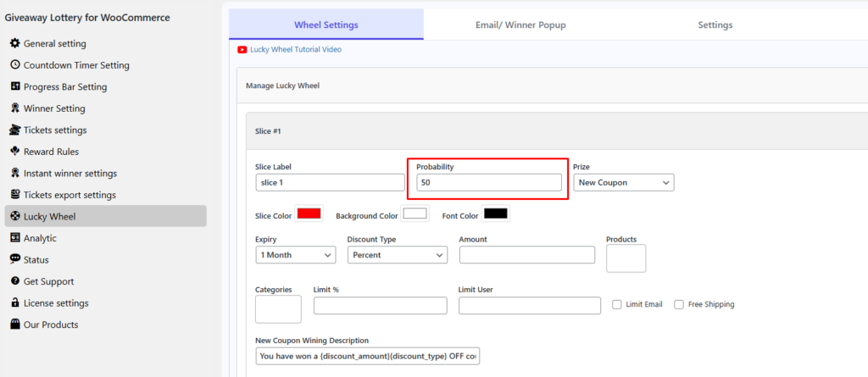Click the Probability input field
The width and height of the screenshot is (868, 377).
(x=488, y=182)
